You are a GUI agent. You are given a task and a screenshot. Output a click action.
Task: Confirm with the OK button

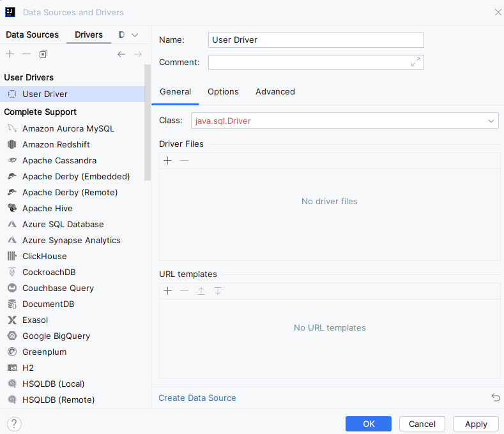(369, 424)
